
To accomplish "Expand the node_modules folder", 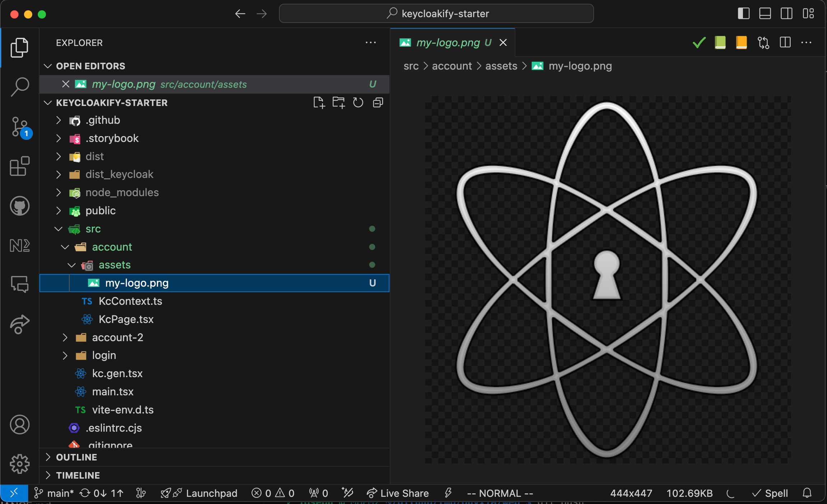I will pos(122,193).
